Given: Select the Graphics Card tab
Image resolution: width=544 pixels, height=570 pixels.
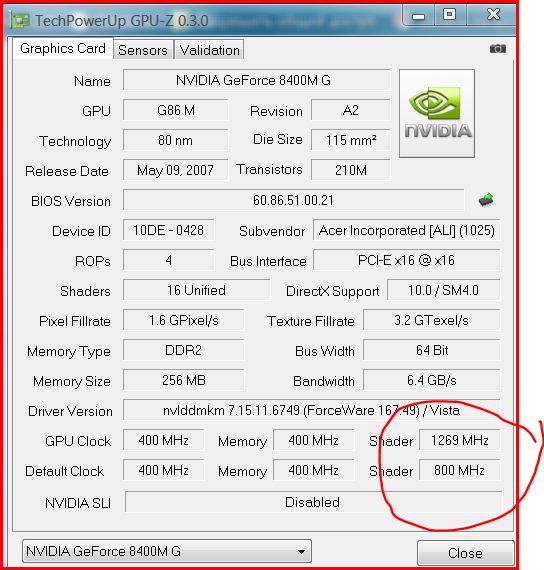Looking at the screenshot, I should pyautogui.click(x=63, y=48).
